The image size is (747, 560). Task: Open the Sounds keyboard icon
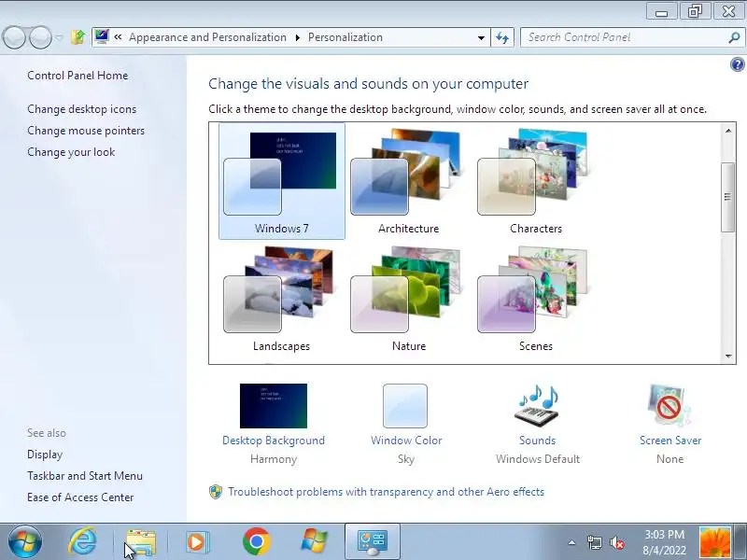tap(538, 406)
